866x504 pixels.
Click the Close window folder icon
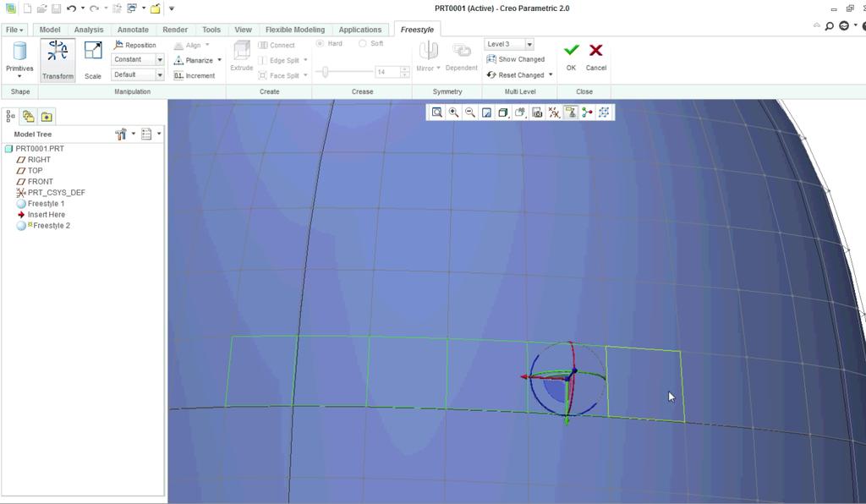pyautogui.click(x=156, y=8)
